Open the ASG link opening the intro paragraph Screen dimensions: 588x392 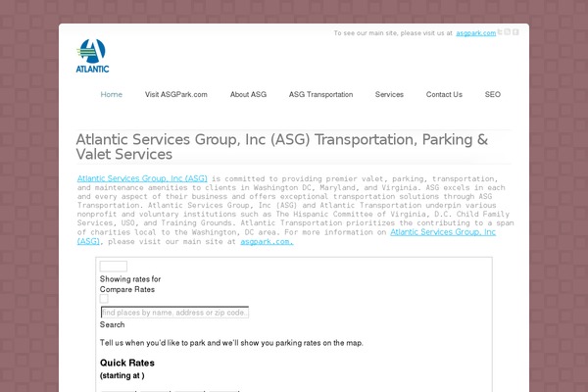coord(142,178)
